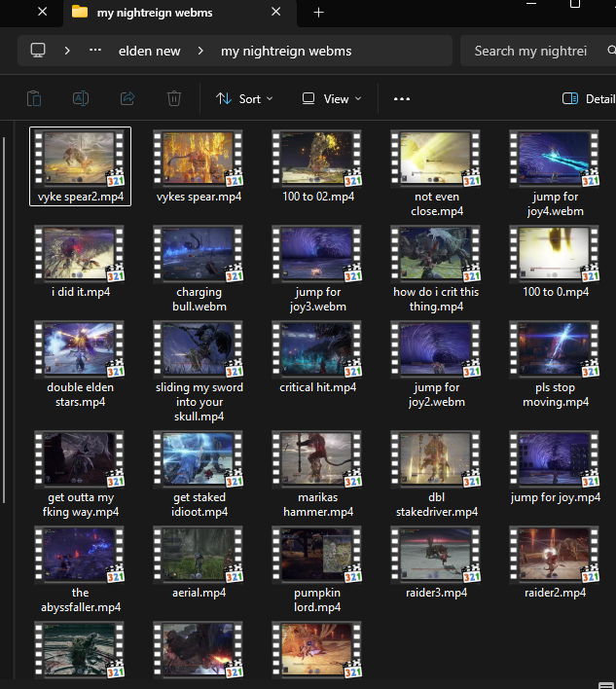Navigate to elden new breadcrumb
This screenshot has height=689, width=616.
pyautogui.click(x=150, y=51)
